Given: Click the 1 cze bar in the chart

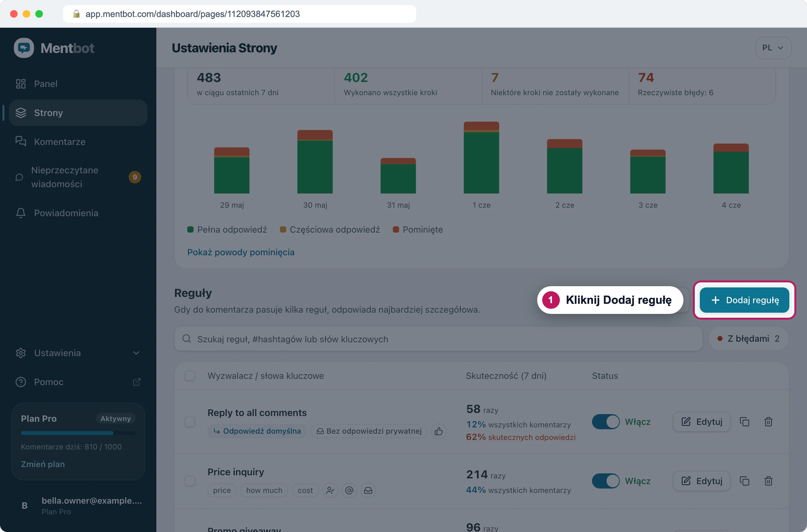Looking at the screenshot, I should click(481, 158).
